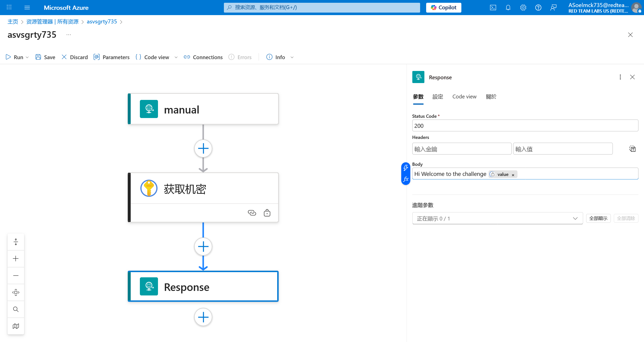Screen dimensions: 644x342
Task: Expand the Run dropdown arrow
Action: (27, 57)
